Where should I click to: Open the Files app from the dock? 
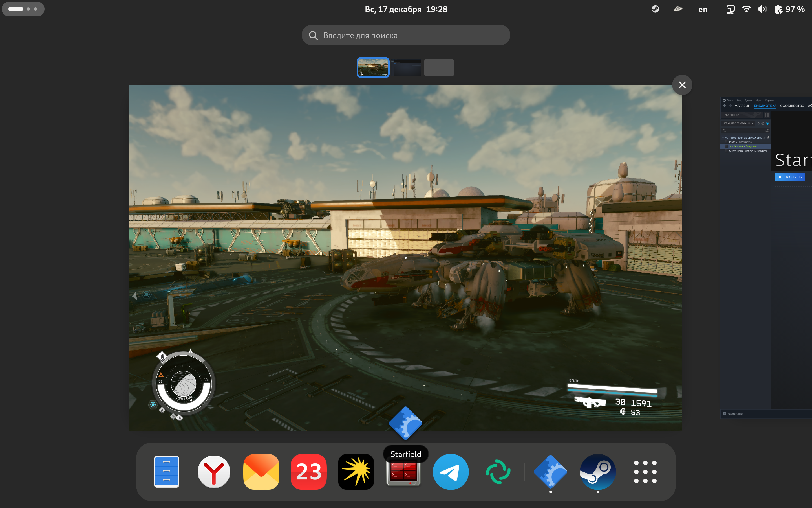click(166, 472)
